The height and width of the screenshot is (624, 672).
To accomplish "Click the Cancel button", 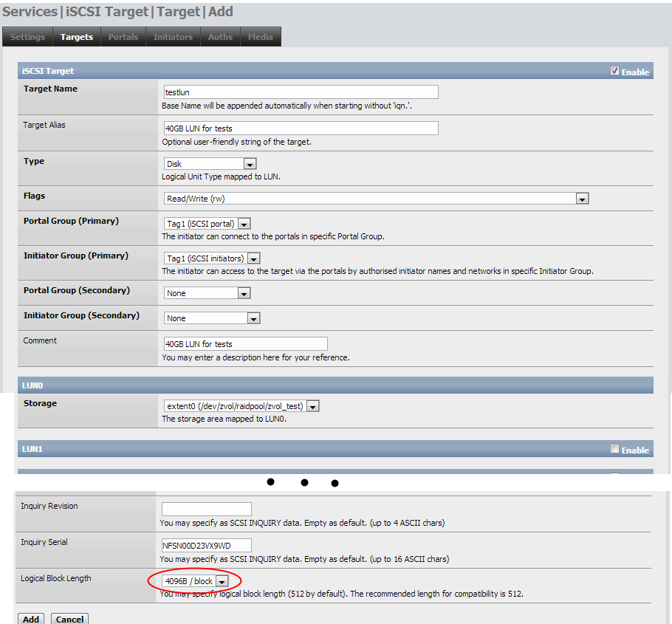I will pyautogui.click(x=69, y=619).
